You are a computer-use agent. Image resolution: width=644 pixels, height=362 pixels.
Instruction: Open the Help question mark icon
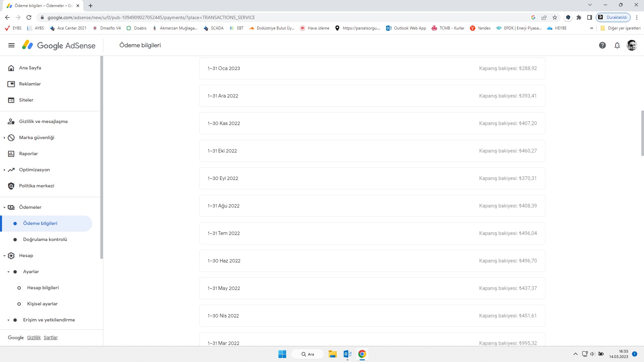[602, 45]
